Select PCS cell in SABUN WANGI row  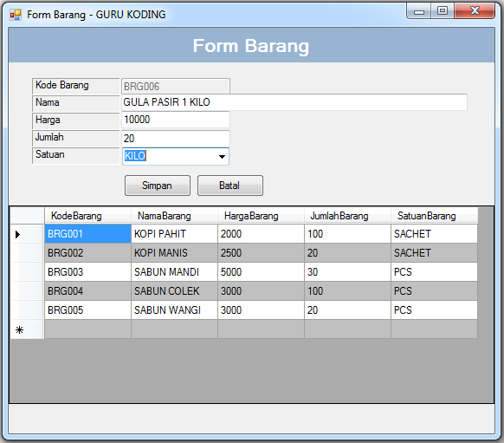tap(434, 309)
